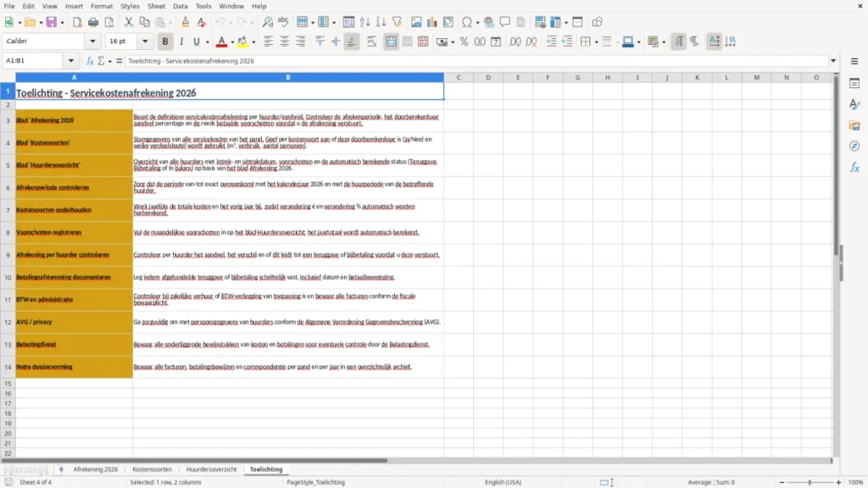The image size is (868, 488).
Task: Click Sort Descending icon
Action: pos(381,22)
